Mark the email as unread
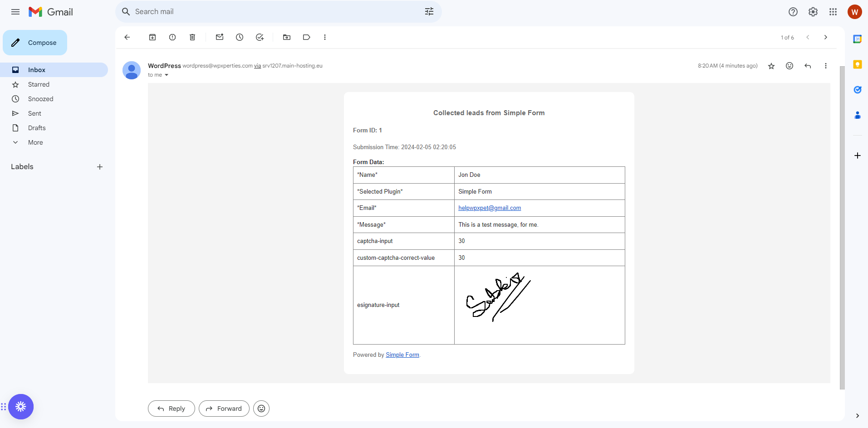868x428 pixels. tap(220, 37)
